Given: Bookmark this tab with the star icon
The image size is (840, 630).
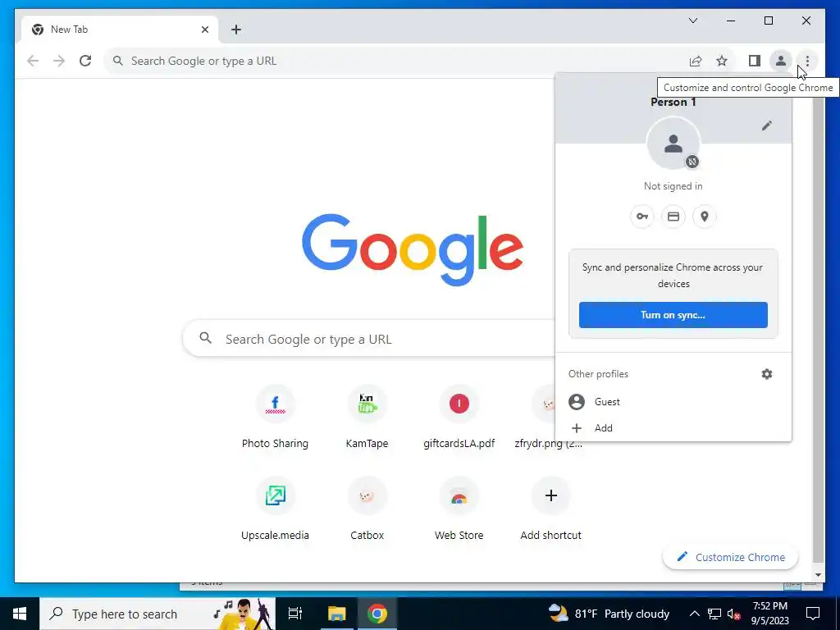Looking at the screenshot, I should 722,61.
